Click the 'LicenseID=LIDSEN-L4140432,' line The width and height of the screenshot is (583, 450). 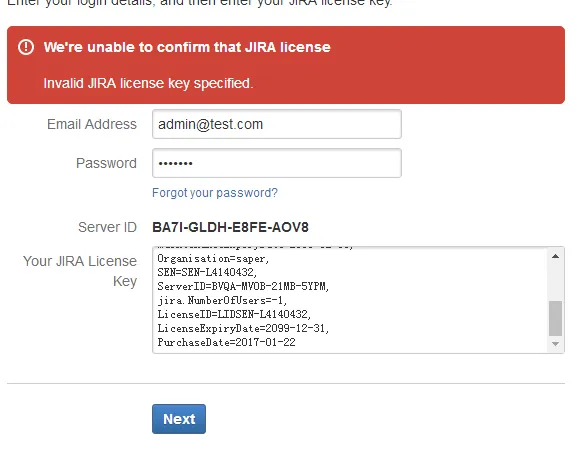(x=234, y=314)
